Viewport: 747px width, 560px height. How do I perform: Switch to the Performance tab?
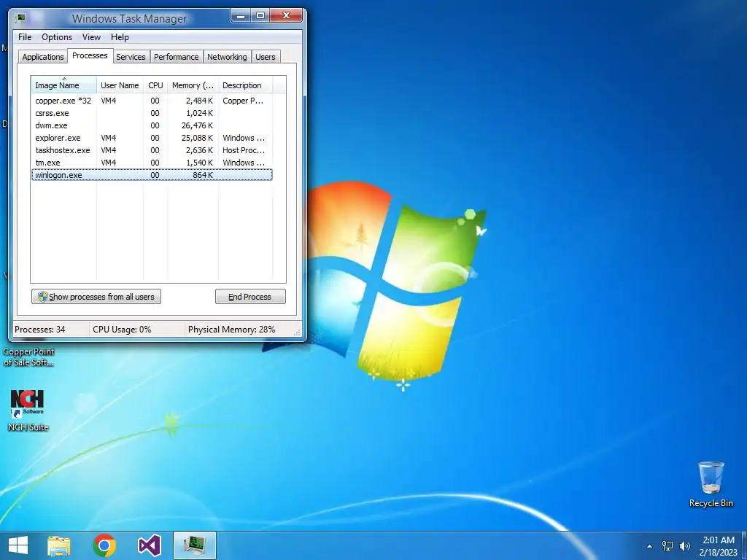pos(176,57)
